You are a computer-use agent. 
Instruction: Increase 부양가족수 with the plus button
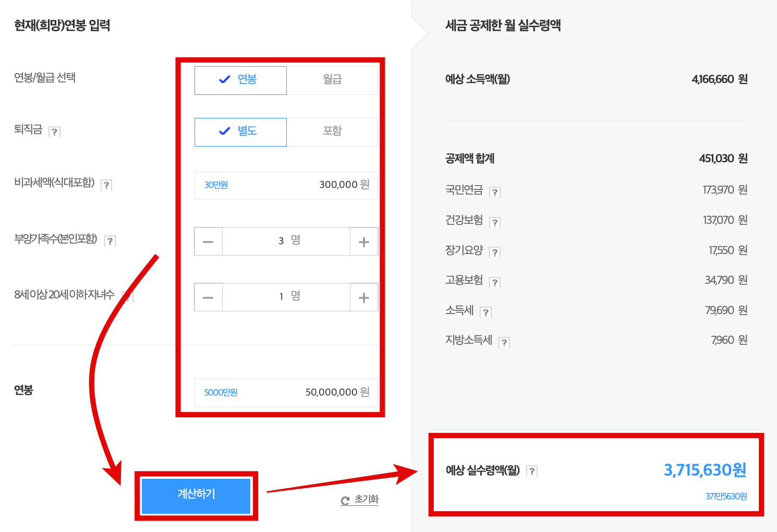[x=363, y=241]
